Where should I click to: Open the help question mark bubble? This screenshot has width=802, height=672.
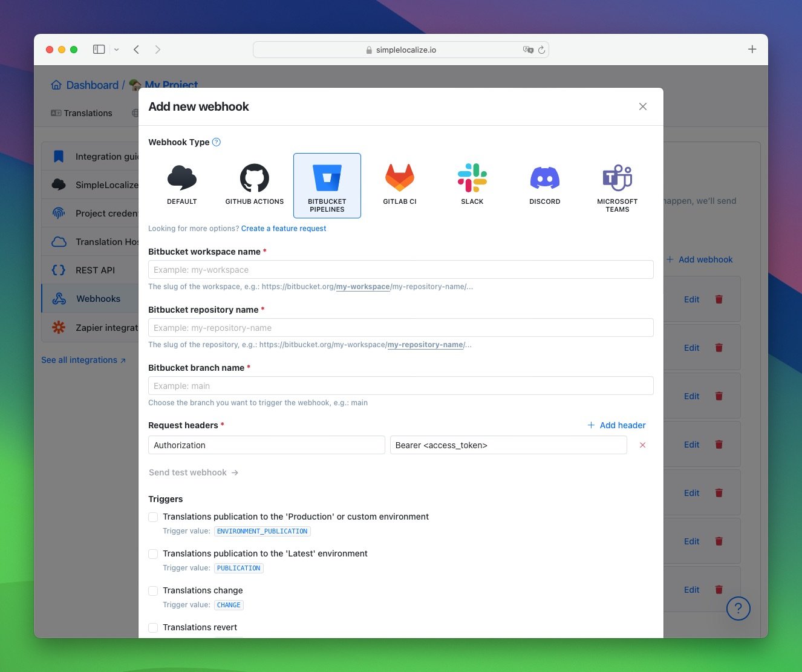pyautogui.click(x=738, y=608)
